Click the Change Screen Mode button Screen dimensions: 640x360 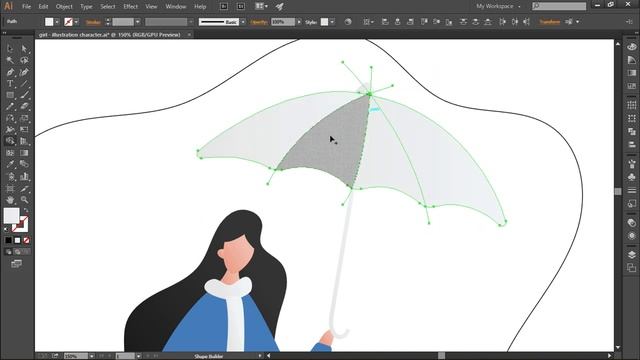(16, 264)
